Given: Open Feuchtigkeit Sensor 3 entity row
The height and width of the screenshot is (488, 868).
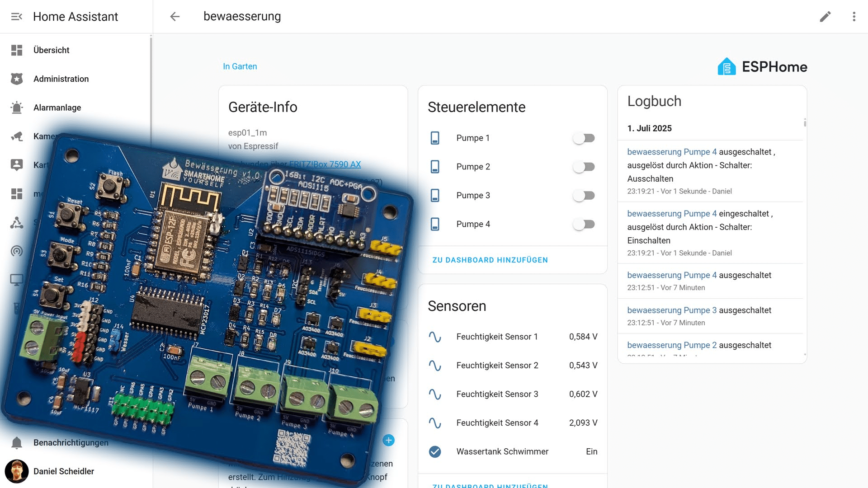Looking at the screenshot, I should (513, 394).
